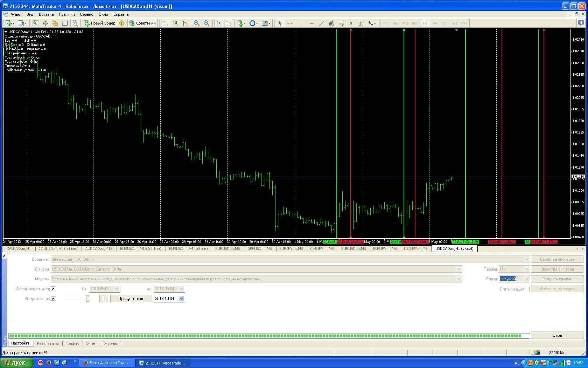Select the text 'A' drawing tool

351,23
